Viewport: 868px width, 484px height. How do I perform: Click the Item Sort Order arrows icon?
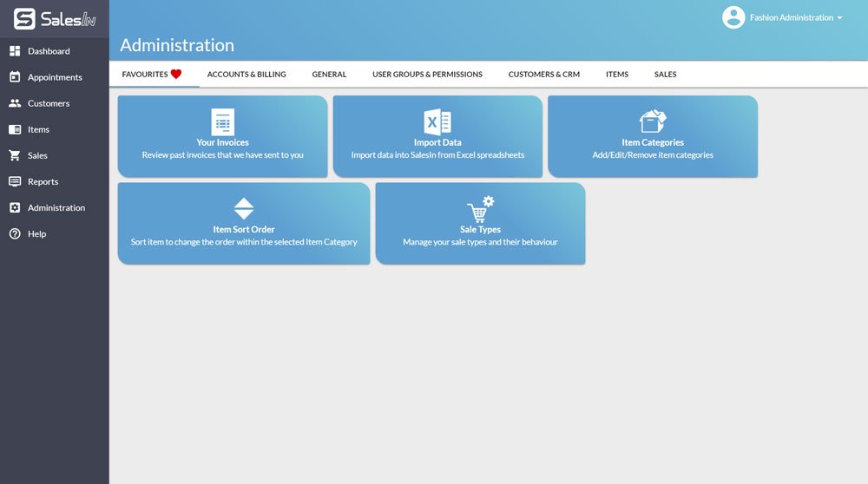[244, 208]
